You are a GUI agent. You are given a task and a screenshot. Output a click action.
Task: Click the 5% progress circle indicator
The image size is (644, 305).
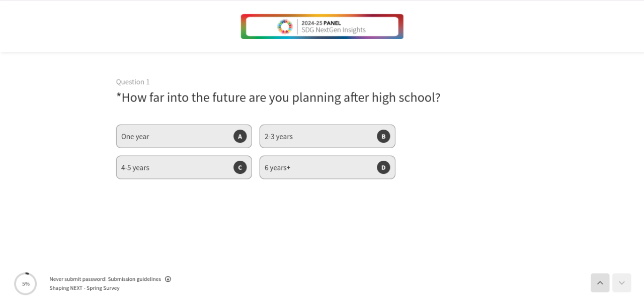(x=26, y=284)
